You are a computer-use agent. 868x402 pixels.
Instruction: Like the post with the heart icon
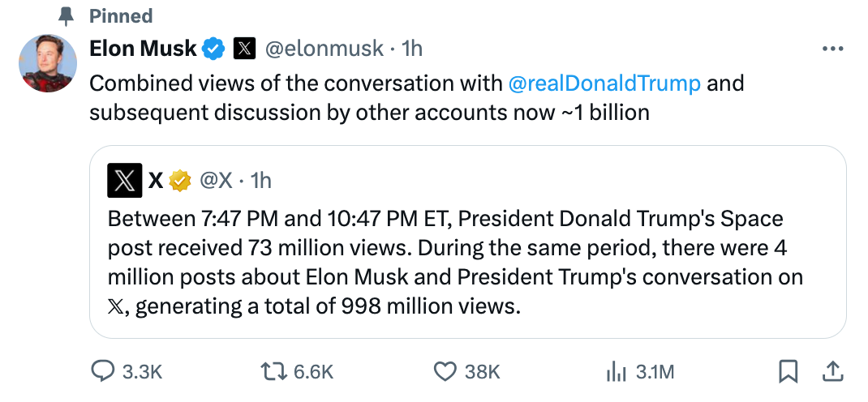tap(444, 371)
